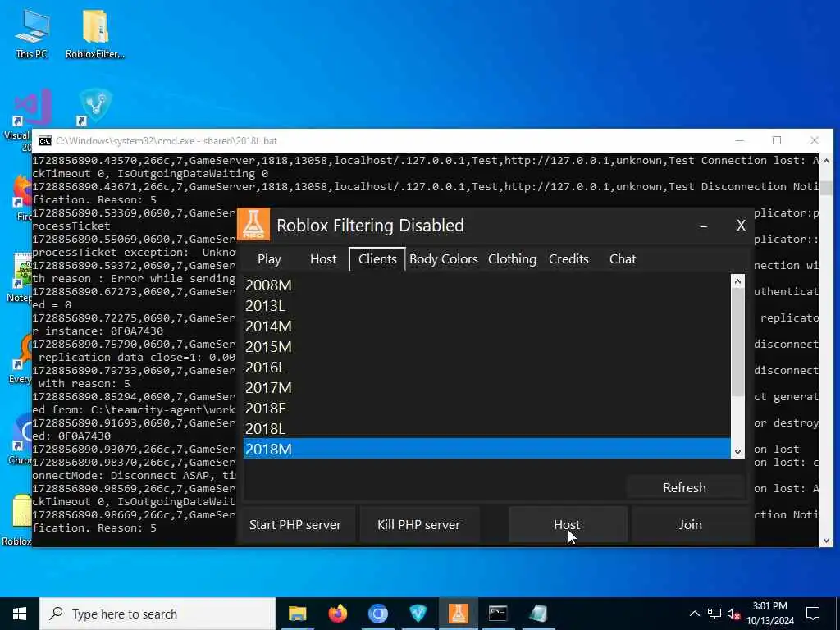Maximize the cmd.exe window
The image size is (840, 630).
[777, 140]
